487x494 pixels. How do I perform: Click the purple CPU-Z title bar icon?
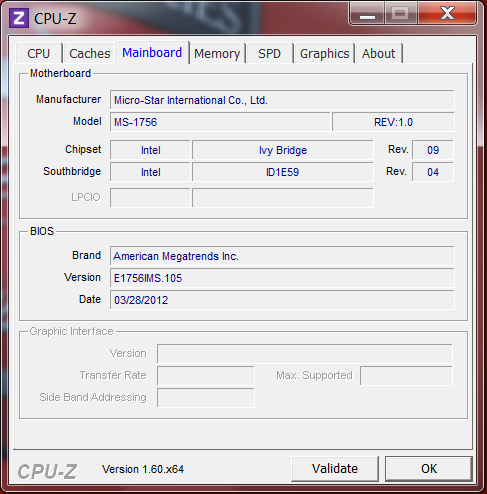(x=19, y=18)
